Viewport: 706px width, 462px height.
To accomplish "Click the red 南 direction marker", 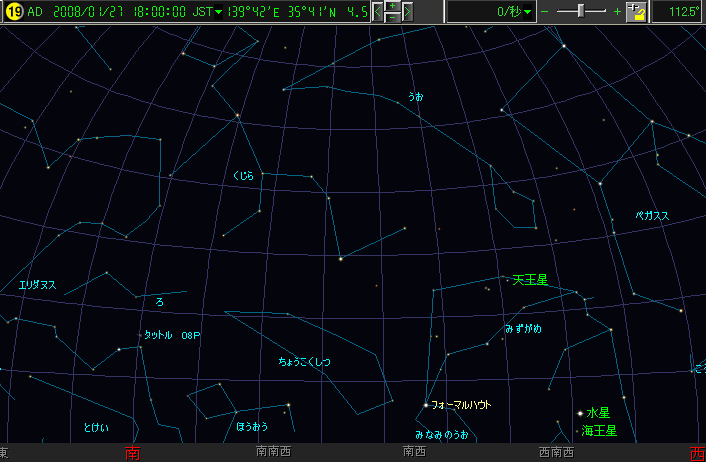I will tap(132, 453).
